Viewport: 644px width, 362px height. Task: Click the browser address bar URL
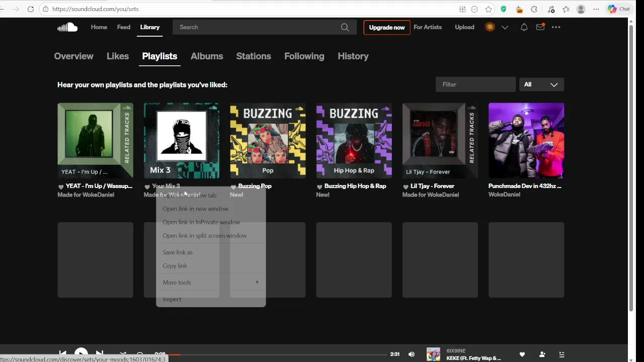point(96,9)
